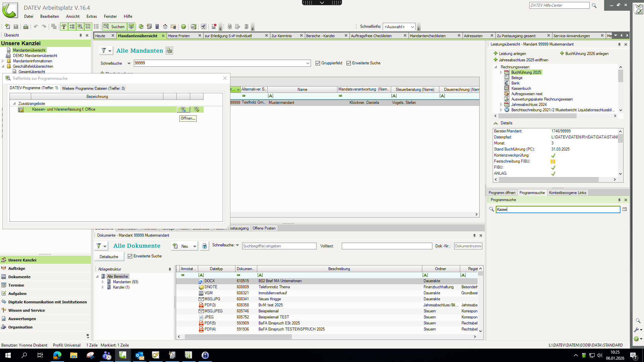644x362 pixels.
Task: Open the Extras menu
Action: click(x=91, y=16)
